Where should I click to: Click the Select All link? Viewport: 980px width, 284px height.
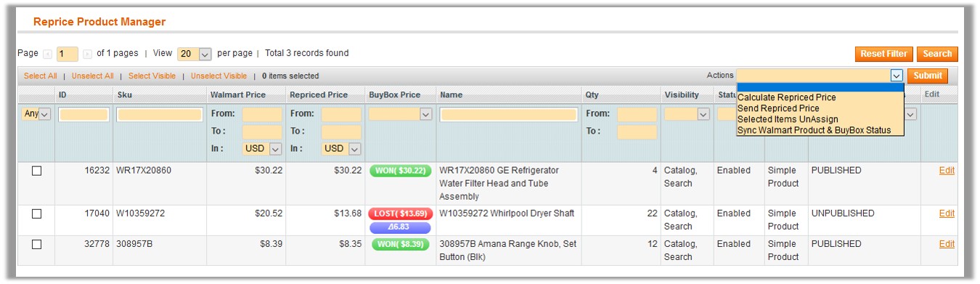point(40,76)
